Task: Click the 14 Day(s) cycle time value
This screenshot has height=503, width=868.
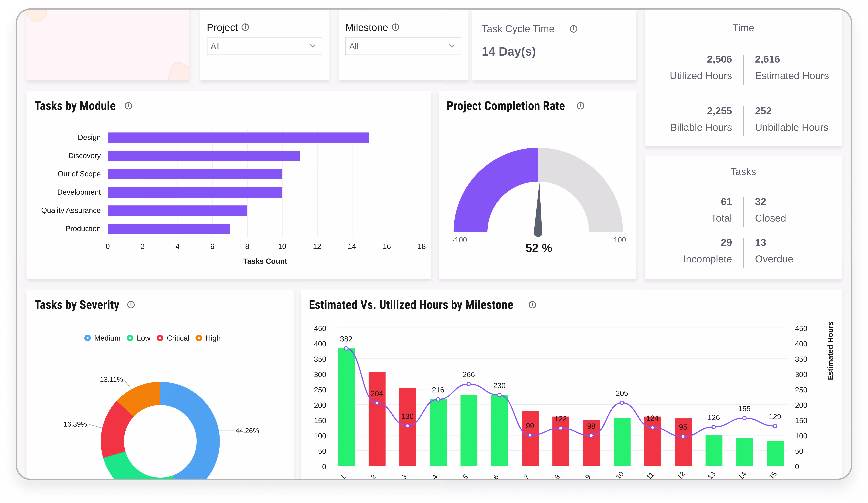Action: pos(509,52)
